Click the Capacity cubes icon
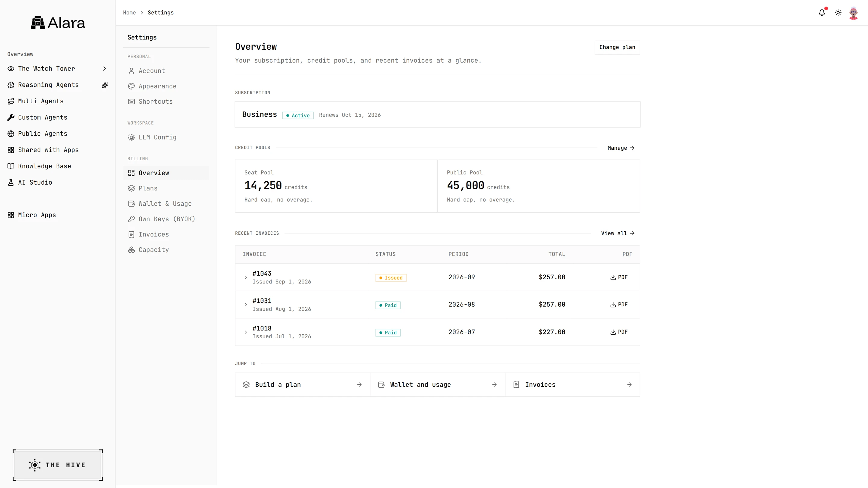 coord(131,250)
